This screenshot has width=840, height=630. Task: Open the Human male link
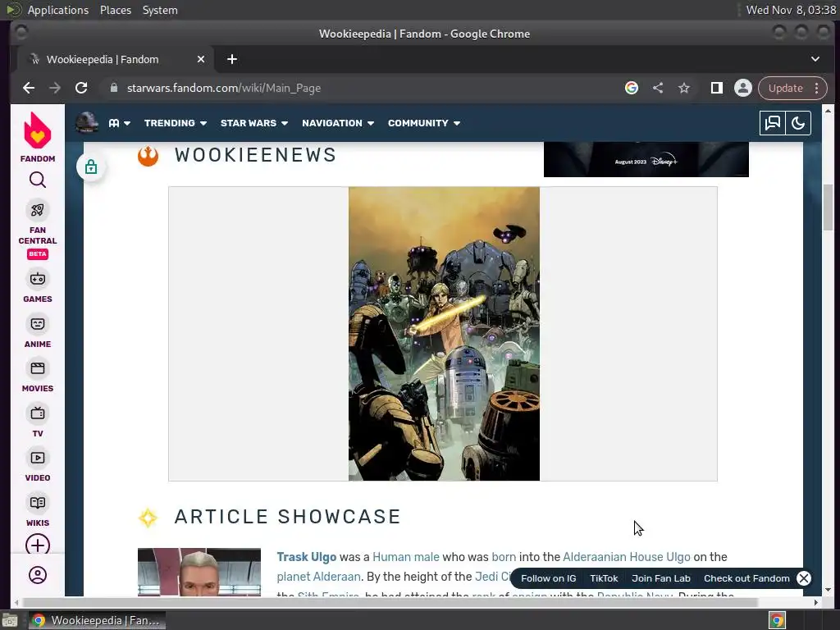(405, 557)
